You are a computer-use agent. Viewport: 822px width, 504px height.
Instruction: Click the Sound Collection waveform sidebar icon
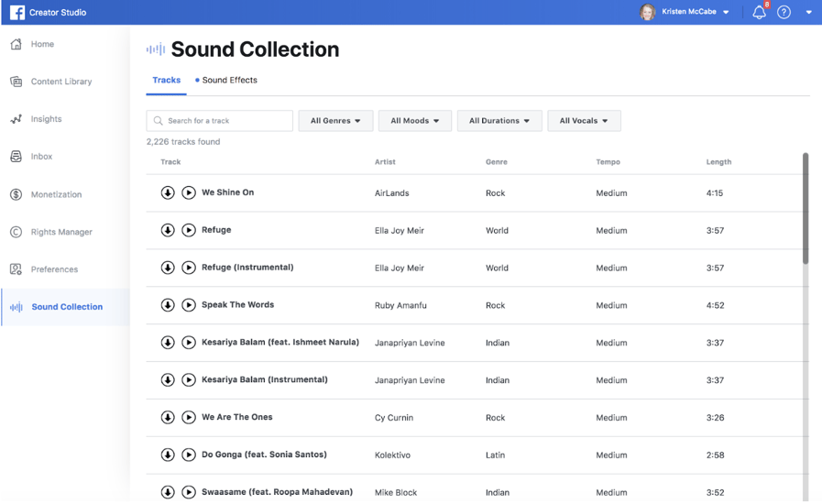(x=16, y=307)
